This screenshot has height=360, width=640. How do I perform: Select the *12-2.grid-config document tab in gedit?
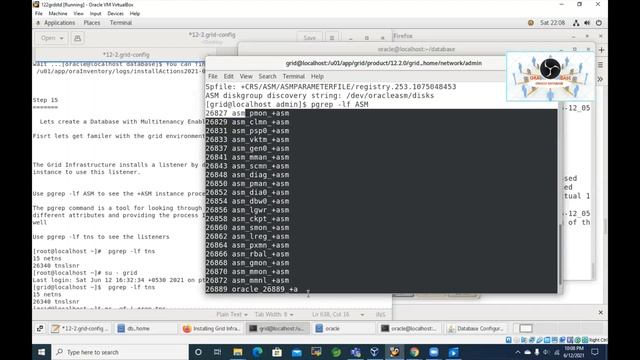[x=126, y=54]
